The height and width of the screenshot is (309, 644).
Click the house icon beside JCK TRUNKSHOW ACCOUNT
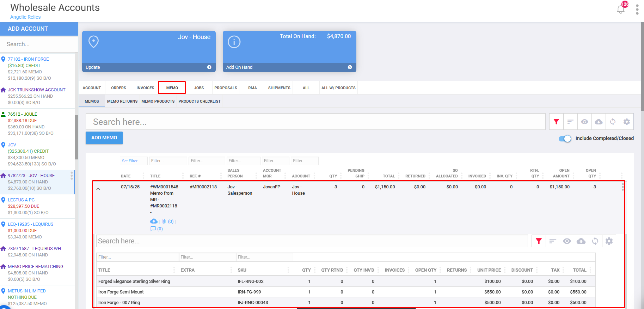pyautogui.click(x=3, y=90)
